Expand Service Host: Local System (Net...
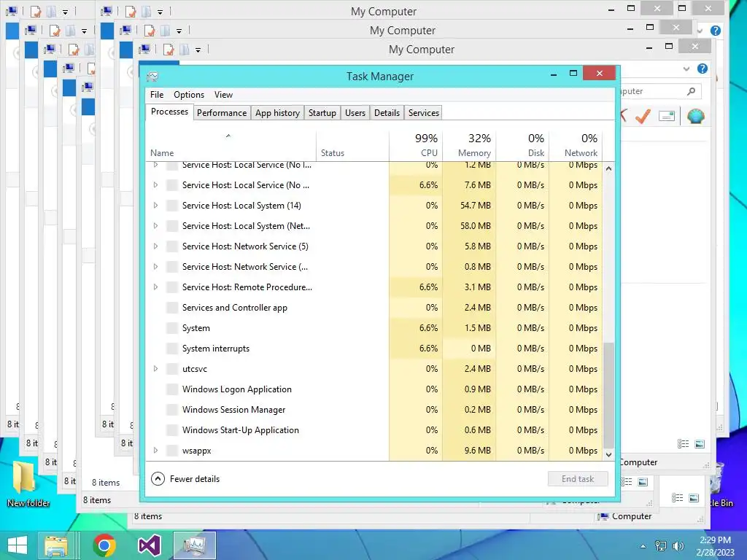The image size is (747, 560). pos(155,226)
